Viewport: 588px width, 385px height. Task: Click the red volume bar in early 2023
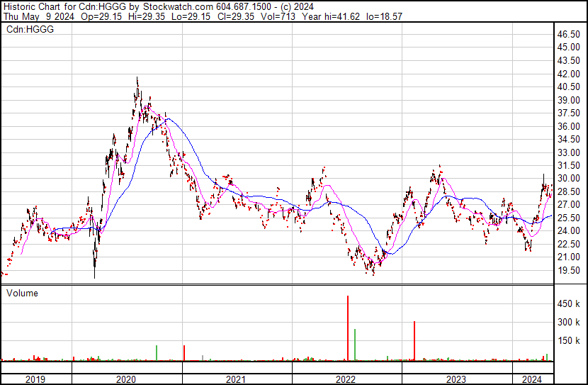point(414,341)
